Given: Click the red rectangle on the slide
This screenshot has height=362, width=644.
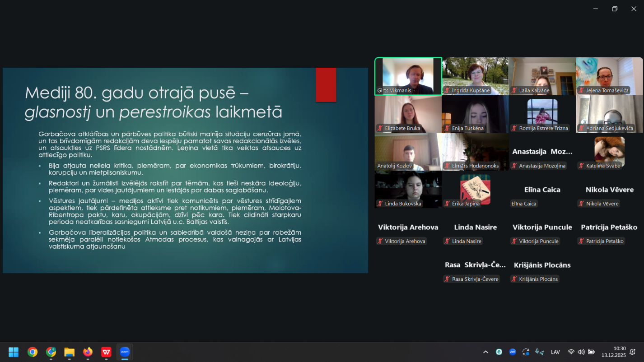Looking at the screenshot, I should point(326,84).
